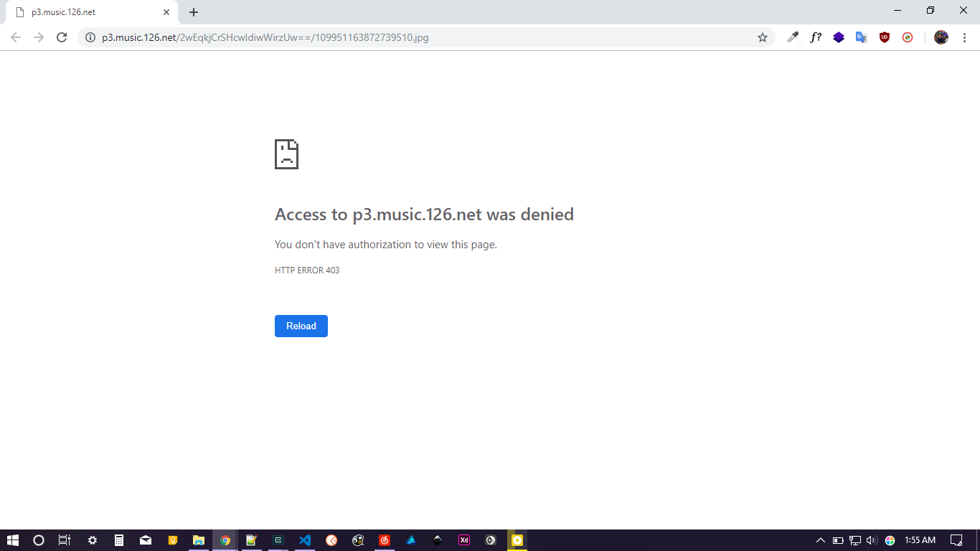Click the sad page error icon
Image resolution: width=980 pixels, height=551 pixels.
tap(286, 154)
